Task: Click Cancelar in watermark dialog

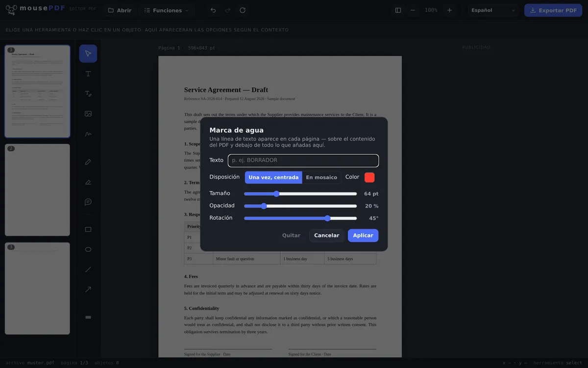Action: point(327,236)
